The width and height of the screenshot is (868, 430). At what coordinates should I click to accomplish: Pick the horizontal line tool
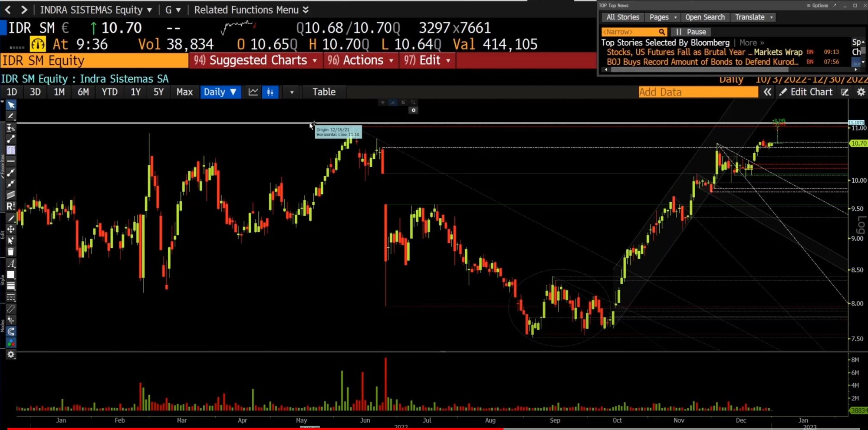point(11,161)
